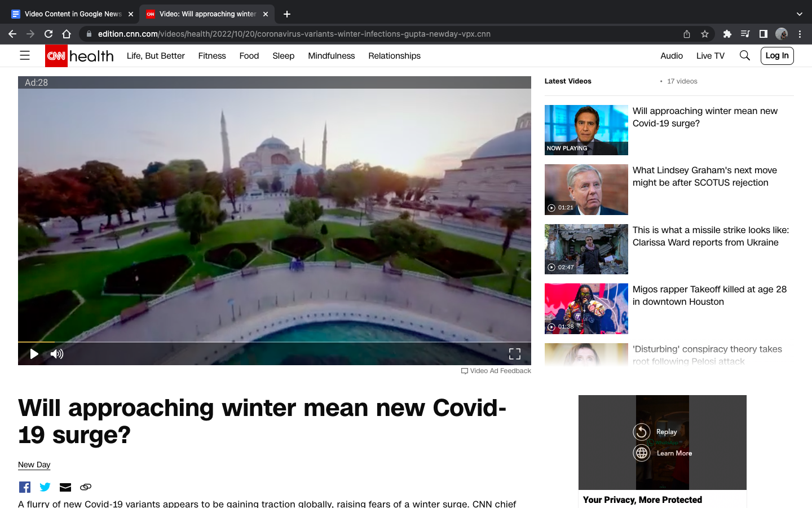The image size is (812, 508).
Task: Share the article on Twitter
Action: [x=45, y=487]
